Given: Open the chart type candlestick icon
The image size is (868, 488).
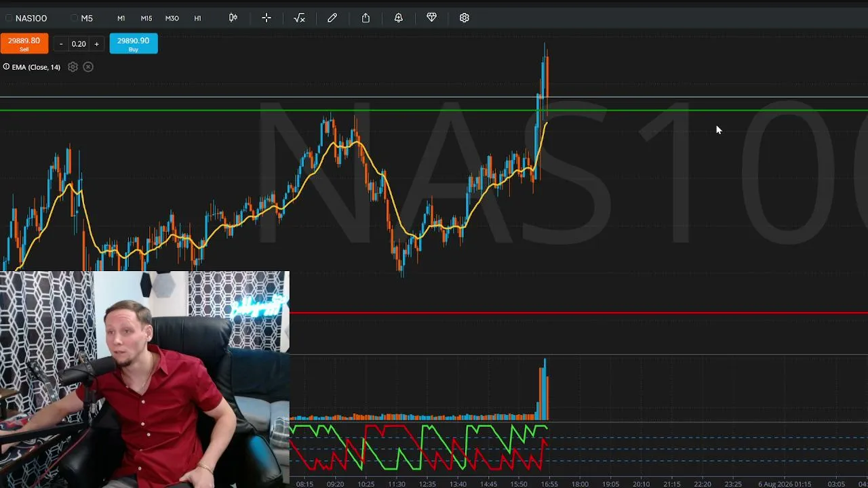Looking at the screenshot, I should coord(233,18).
